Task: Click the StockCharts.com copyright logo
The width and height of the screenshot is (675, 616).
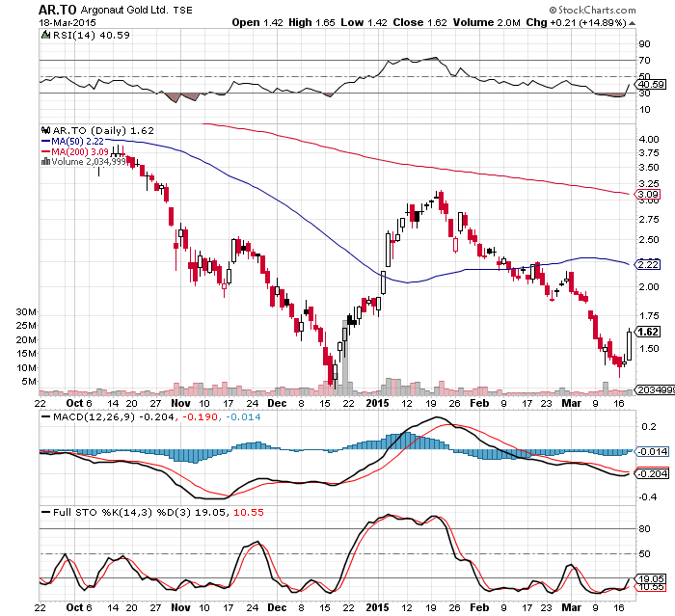Action: click(592, 10)
